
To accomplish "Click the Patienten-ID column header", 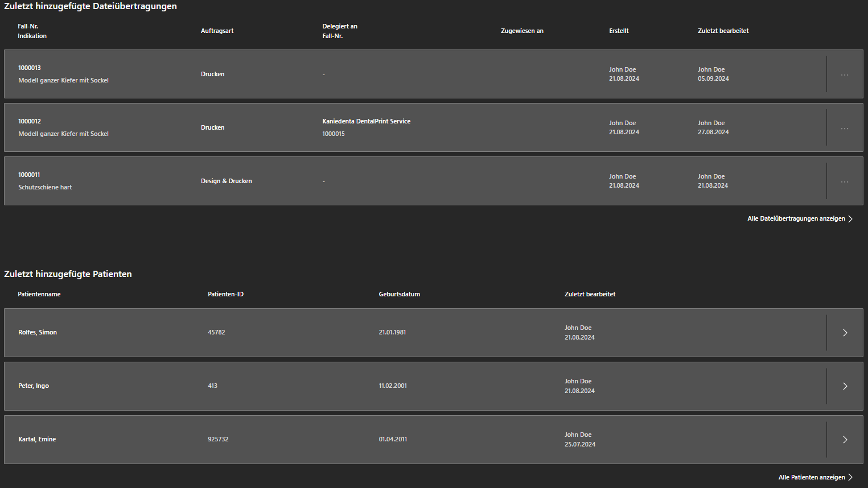I will click(x=225, y=294).
